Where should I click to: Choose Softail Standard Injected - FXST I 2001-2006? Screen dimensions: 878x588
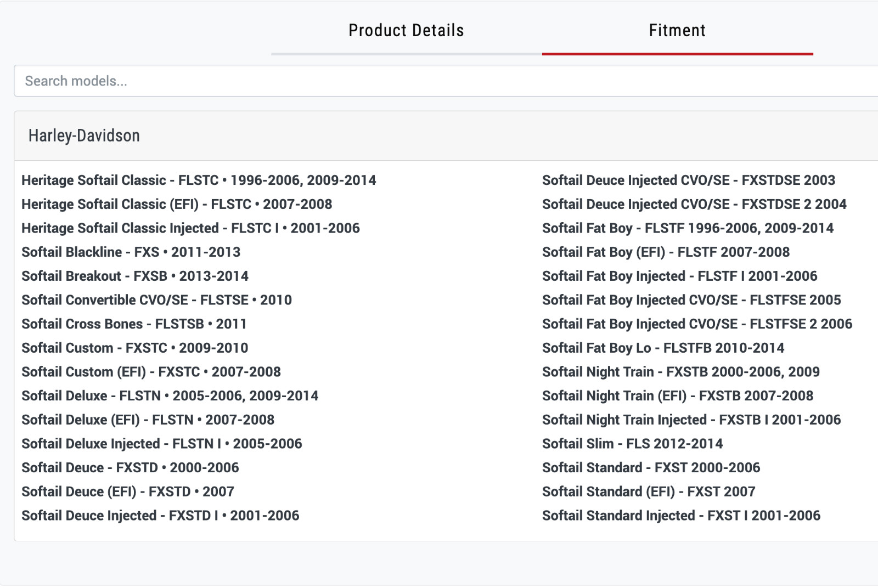point(681,516)
